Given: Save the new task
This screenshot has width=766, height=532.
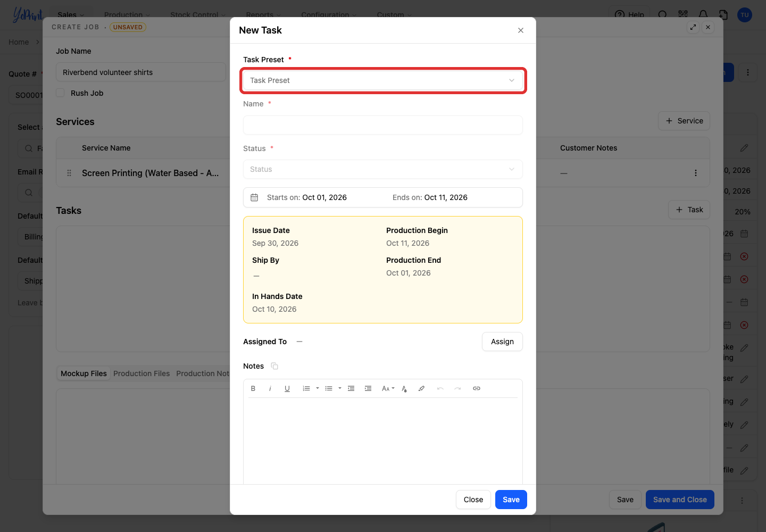Looking at the screenshot, I should coord(511,500).
